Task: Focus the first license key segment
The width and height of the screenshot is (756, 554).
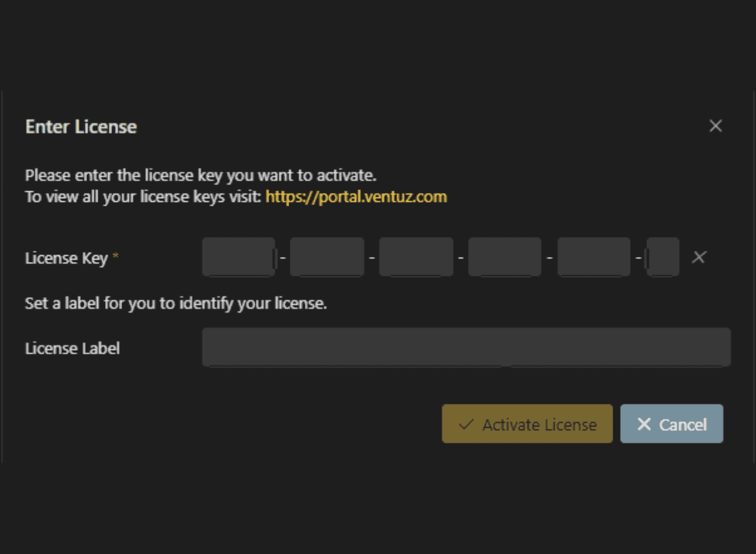Action: (x=238, y=257)
